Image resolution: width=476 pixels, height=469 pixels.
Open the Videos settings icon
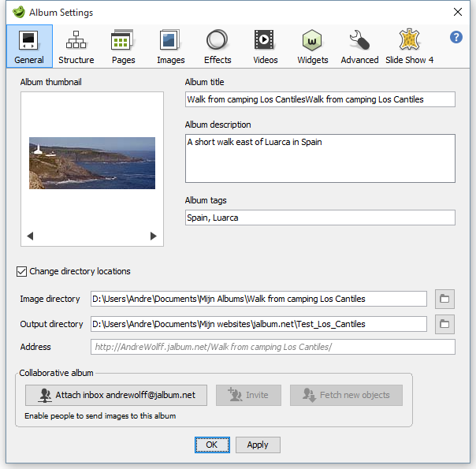point(265,46)
